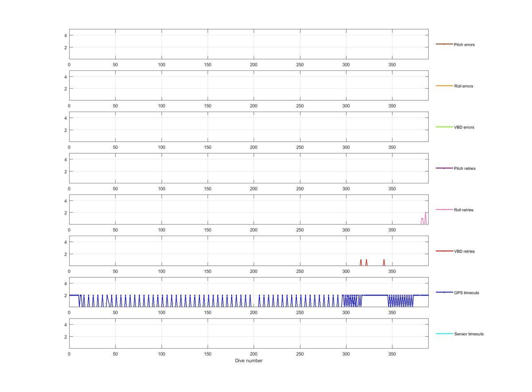Click the green VBD errors legend line
This screenshot has height=392, width=532.
pos(444,127)
